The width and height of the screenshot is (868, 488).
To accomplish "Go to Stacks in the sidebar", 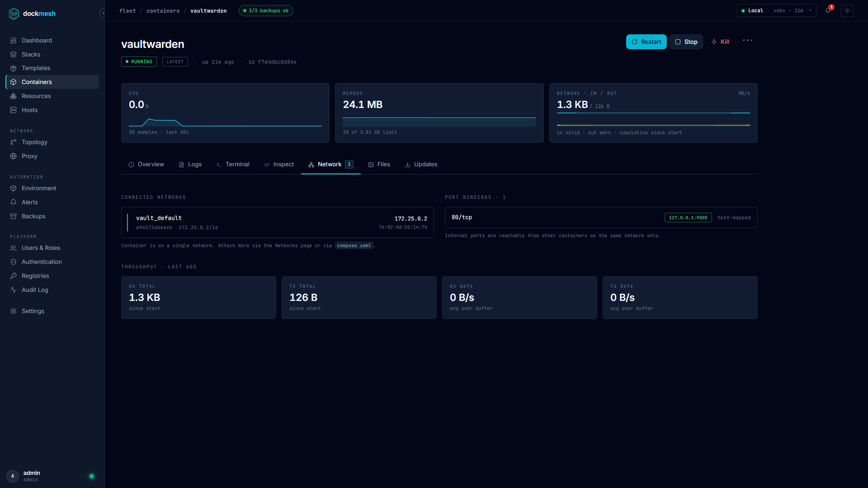I will (x=52, y=54).
